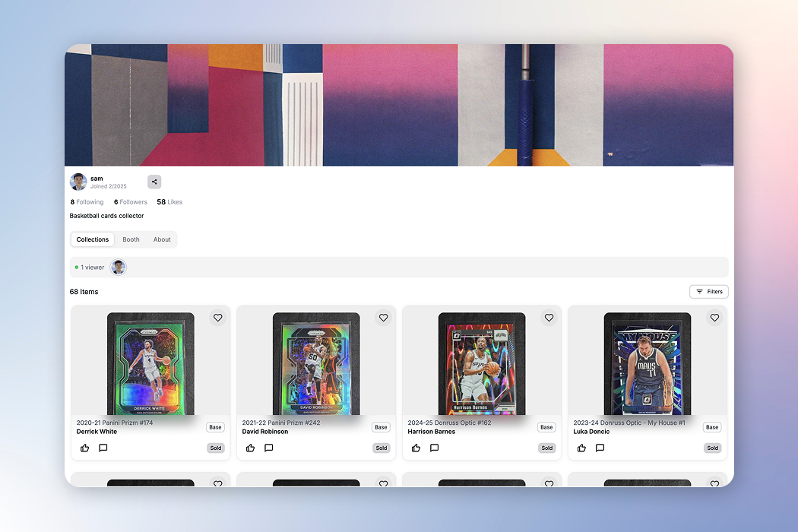Open comments on the David Robinson card

point(269,448)
